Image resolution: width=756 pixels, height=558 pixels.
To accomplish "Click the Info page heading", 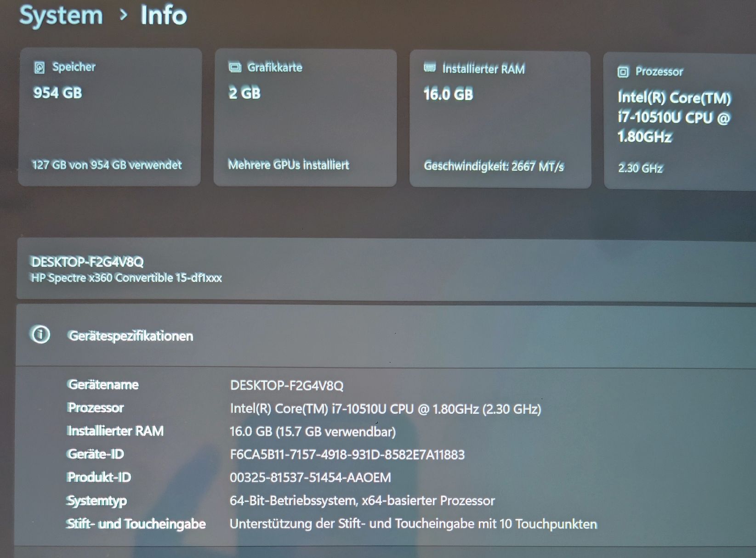I will pos(164,16).
